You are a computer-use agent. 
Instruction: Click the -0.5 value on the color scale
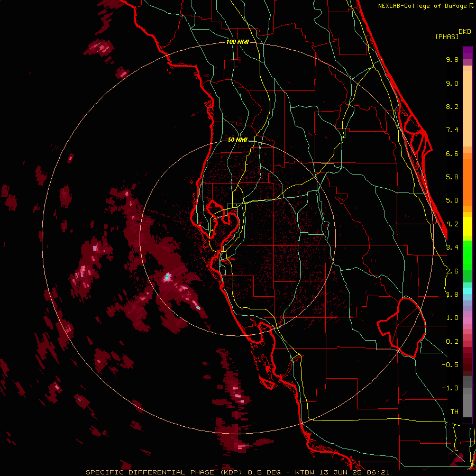(x=450, y=365)
